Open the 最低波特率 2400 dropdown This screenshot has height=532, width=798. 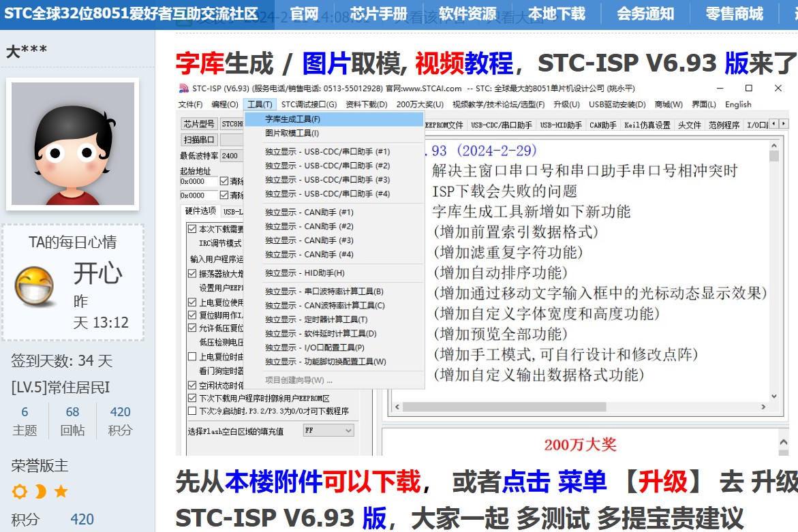[232, 155]
